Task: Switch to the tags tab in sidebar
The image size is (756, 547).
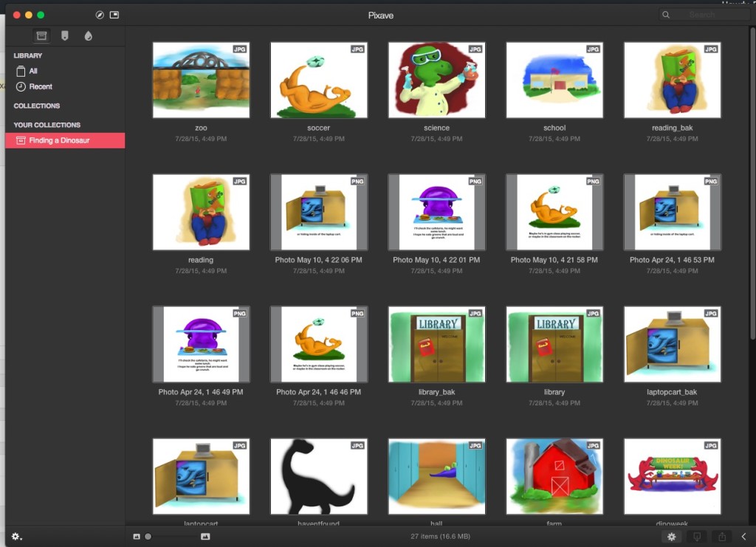Action: (x=65, y=35)
